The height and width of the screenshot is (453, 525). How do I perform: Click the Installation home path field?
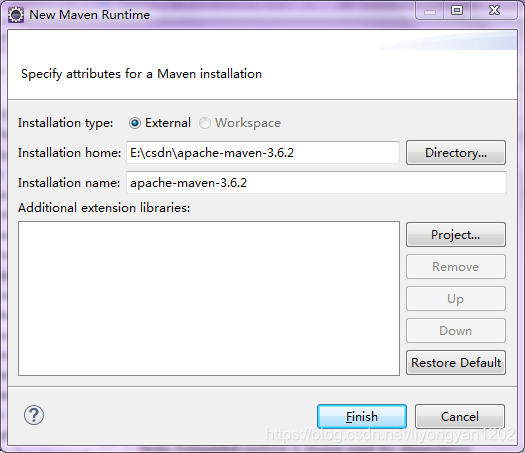pyautogui.click(x=263, y=153)
